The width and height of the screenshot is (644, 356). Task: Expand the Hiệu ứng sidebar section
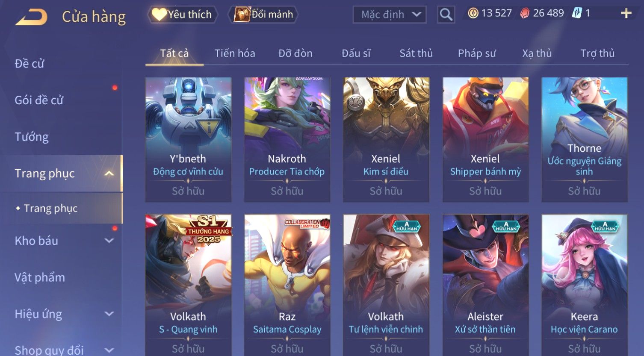click(x=109, y=314)
